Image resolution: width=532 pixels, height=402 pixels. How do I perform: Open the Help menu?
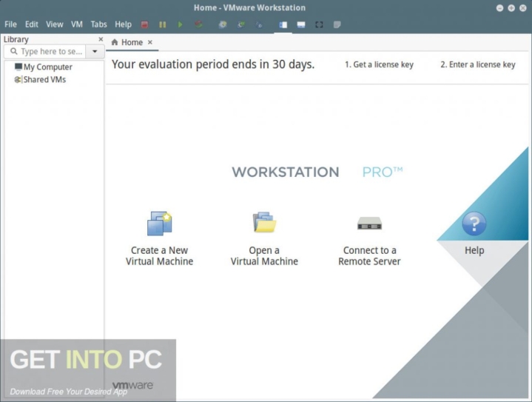pyautogui.click(x=123, y=24)
